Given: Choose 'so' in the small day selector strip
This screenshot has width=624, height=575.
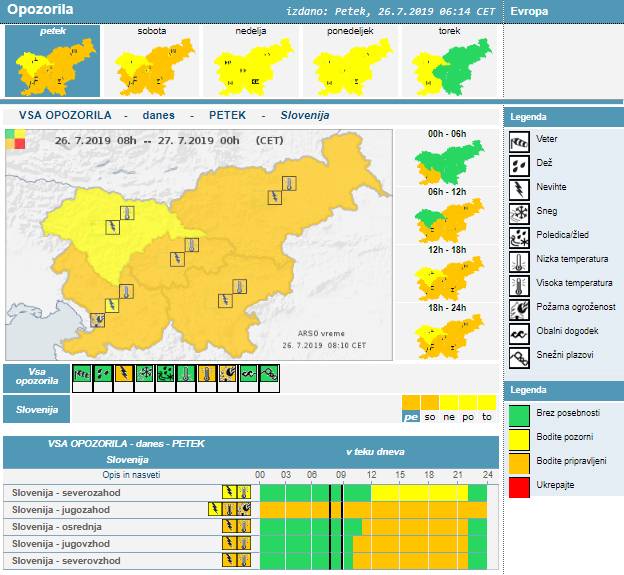Looking at the screenshot, I should (430, 416).
